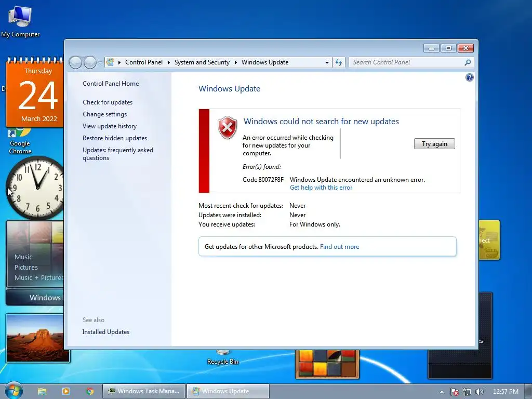Click the 12:57 PM taskbar clock
The width and height of the screenshot is (532, 399).
tap(506, 392)
